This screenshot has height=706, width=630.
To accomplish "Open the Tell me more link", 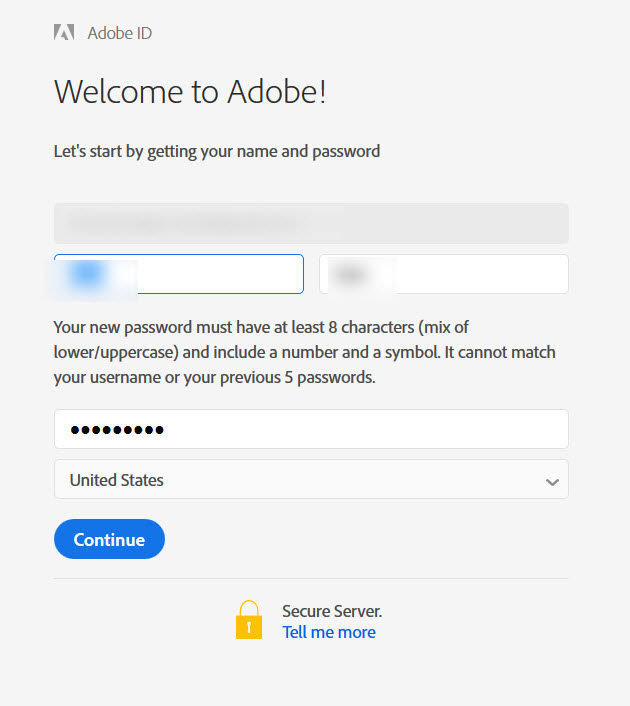I will click(x=329, y=632).
